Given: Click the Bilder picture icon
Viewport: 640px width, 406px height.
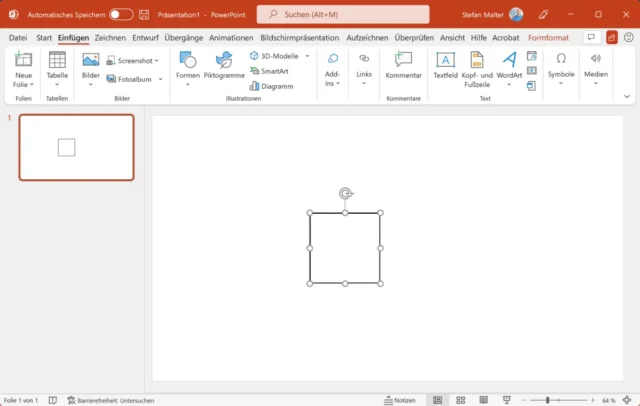Looking at the screenshot, I should (x=91, y=60).
